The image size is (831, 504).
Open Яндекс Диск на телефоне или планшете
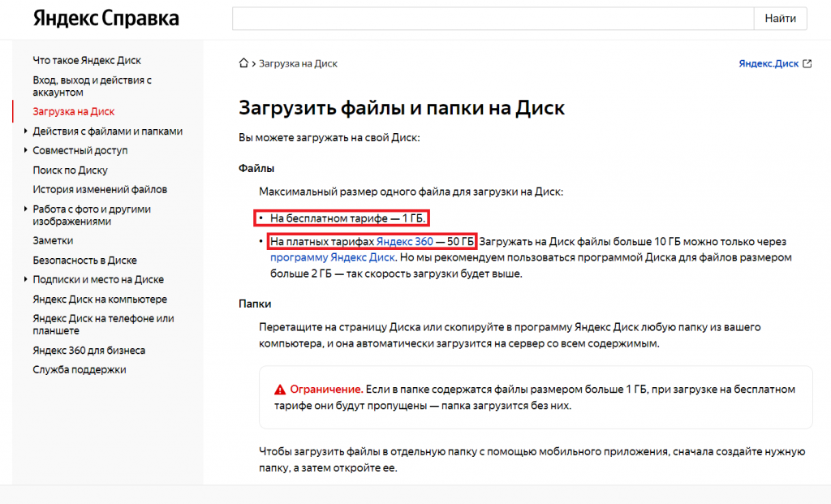(103, 325)
